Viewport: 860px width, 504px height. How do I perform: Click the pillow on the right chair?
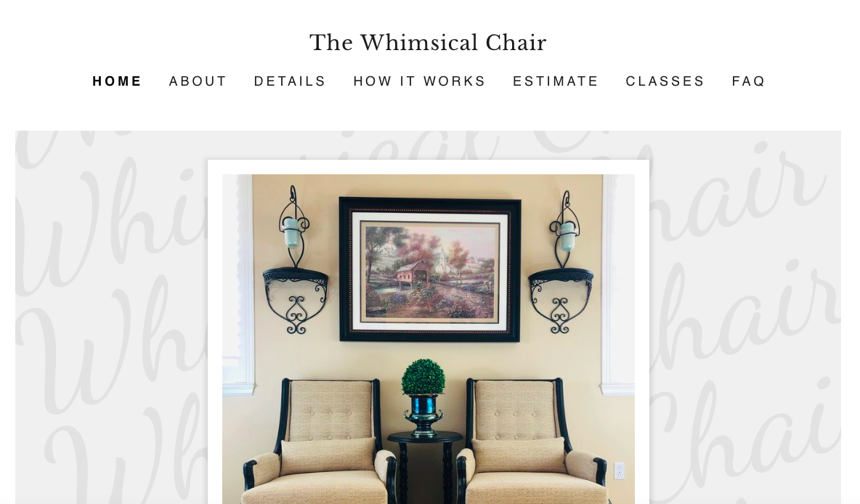(519, 455)
